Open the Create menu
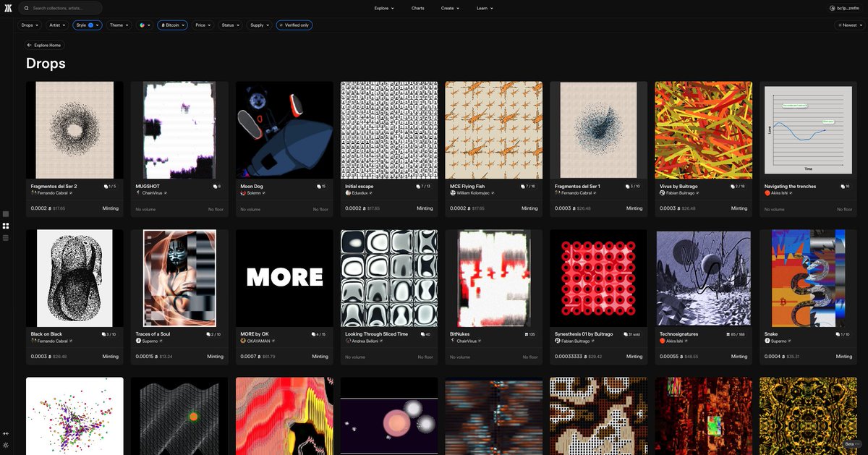 [449, 8]
